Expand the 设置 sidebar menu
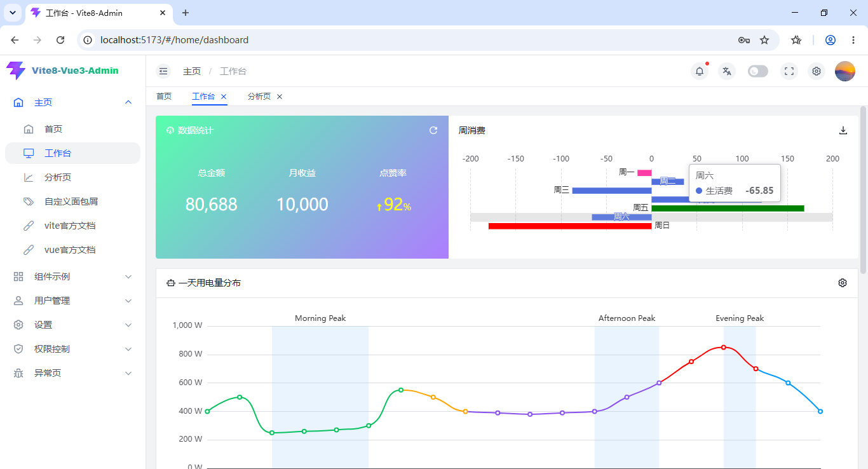This screenshot has width=868, height=469. (x=72, y=325)
